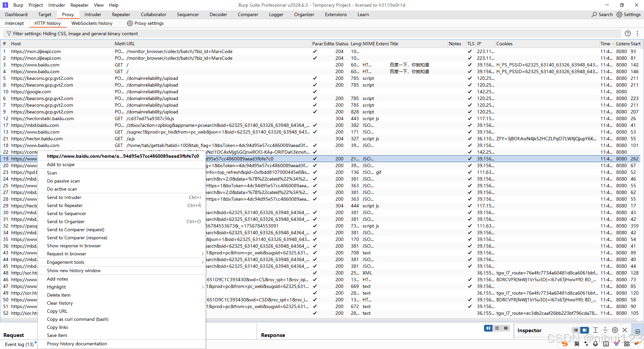Open the three-dot options menu
644x349 pixels.
pos(637,33)
